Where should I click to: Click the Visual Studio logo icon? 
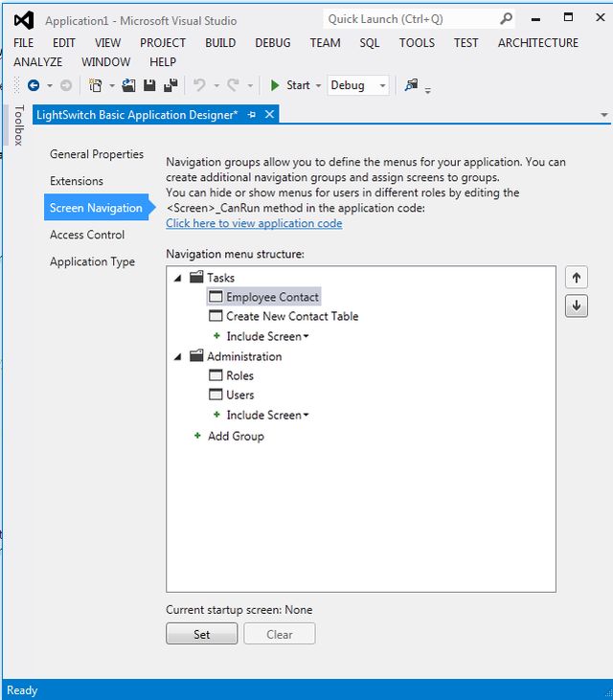pos(24,20)
